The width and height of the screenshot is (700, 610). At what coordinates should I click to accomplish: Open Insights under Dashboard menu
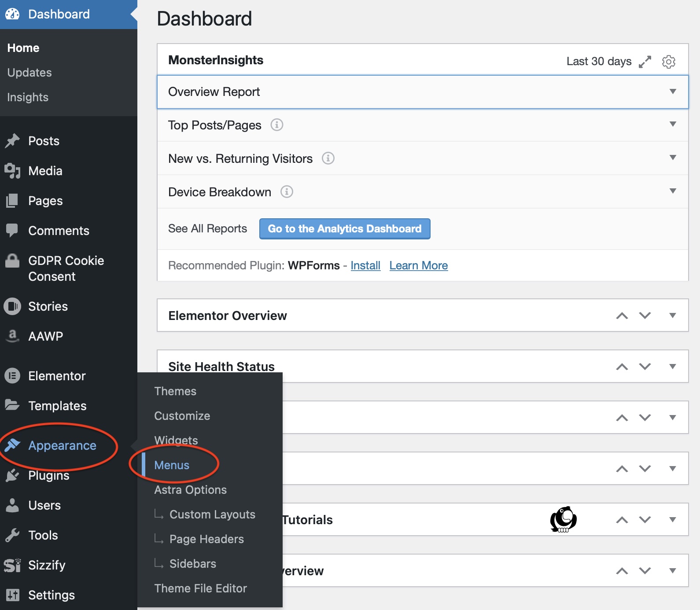(28, 97)
